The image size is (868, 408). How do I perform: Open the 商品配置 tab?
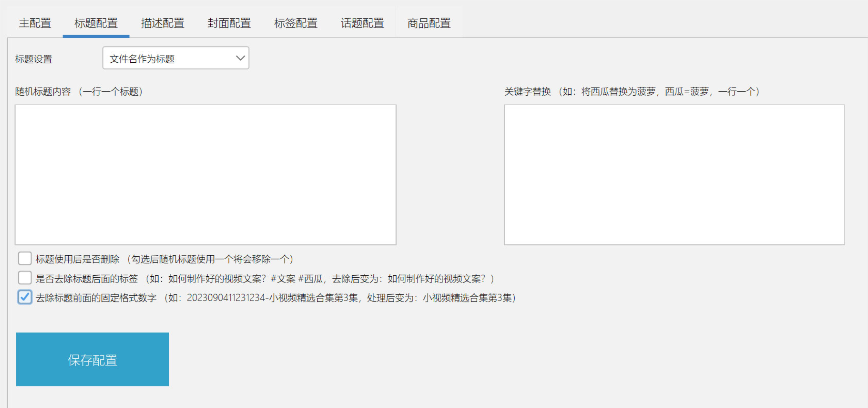tap(429, 23)
